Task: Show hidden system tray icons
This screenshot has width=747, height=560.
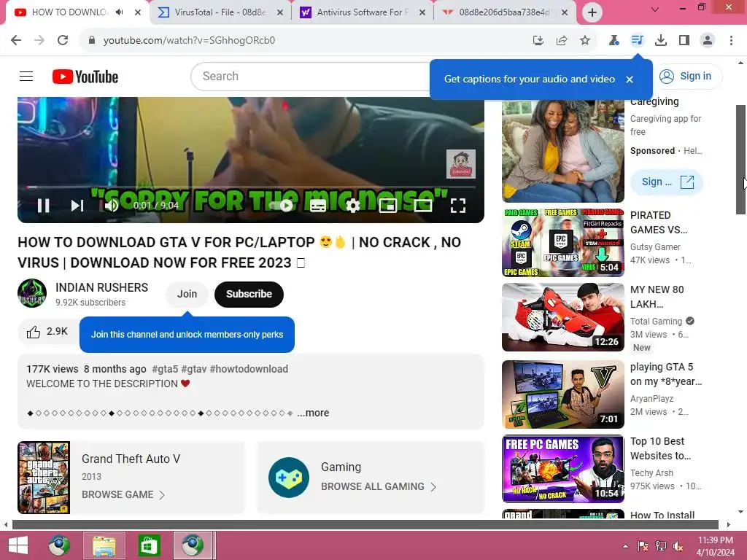Action: 625,546
